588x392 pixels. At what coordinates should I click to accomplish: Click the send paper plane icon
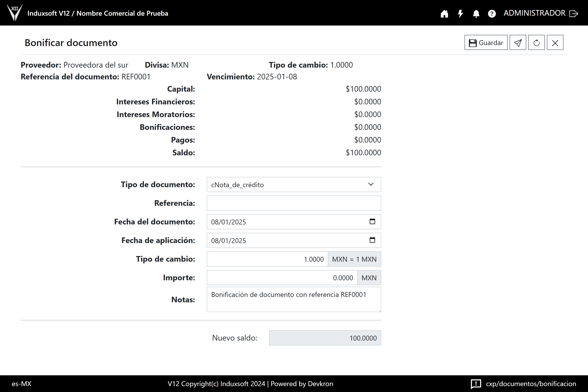(518, 43)
